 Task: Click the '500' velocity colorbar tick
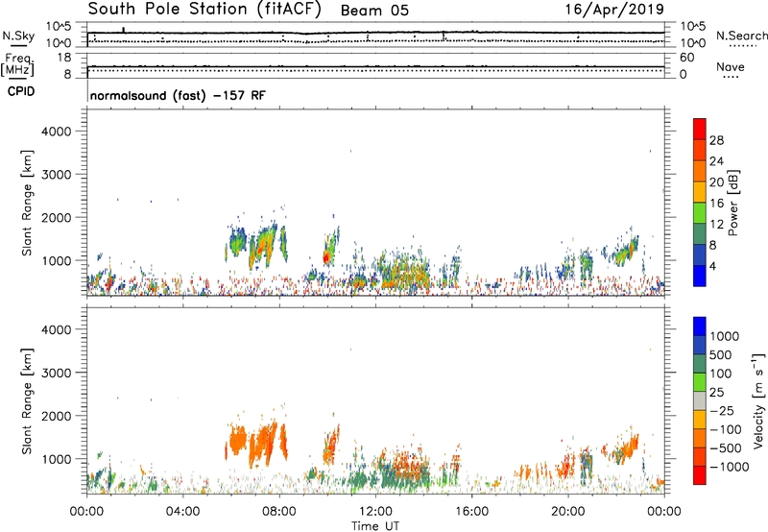pos(722,354)
